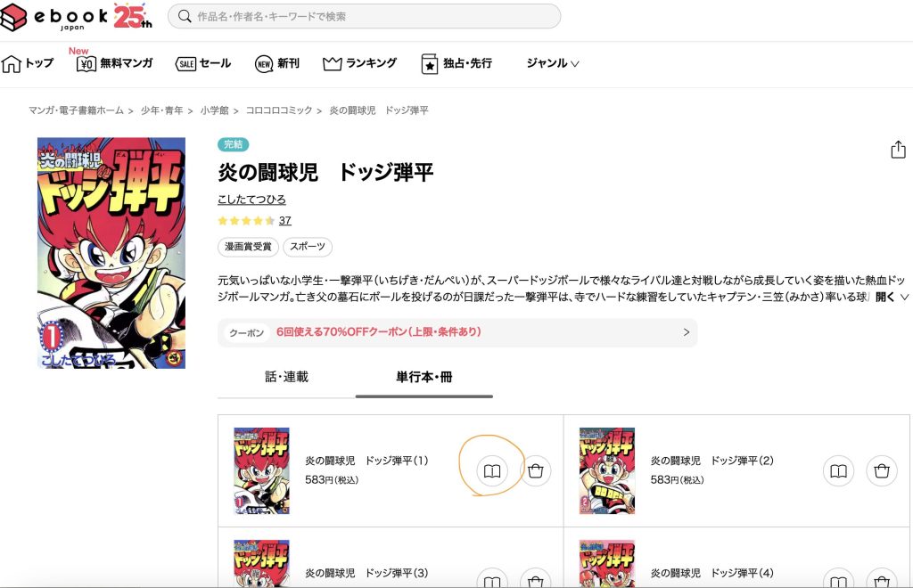This screenshot has height=588, width=913.
Task: Expand the ジャンル genre dropdown
Action: (x=553, y=63)
